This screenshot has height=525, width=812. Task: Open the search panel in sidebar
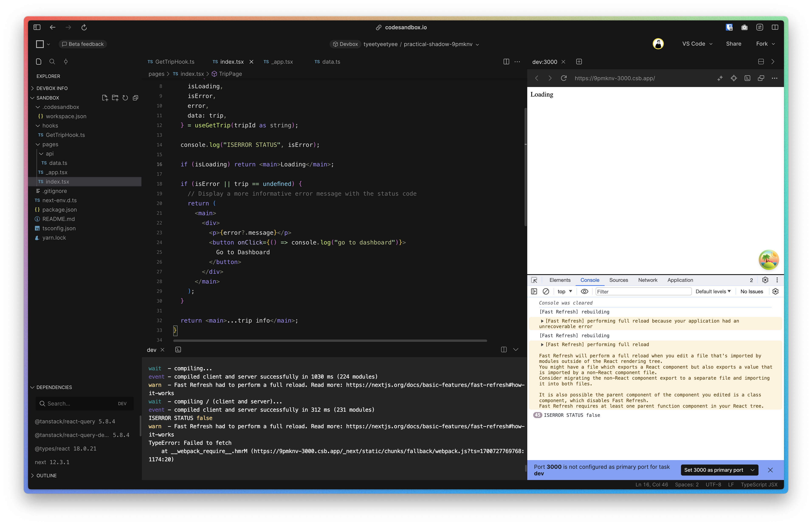coord(52,62)
